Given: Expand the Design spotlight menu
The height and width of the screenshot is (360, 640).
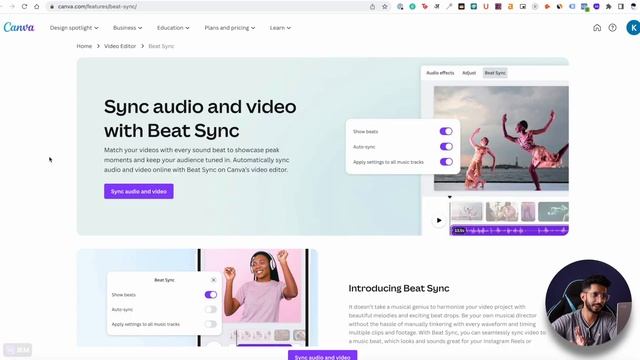Looking at the screenshot, I should point(74,28).
